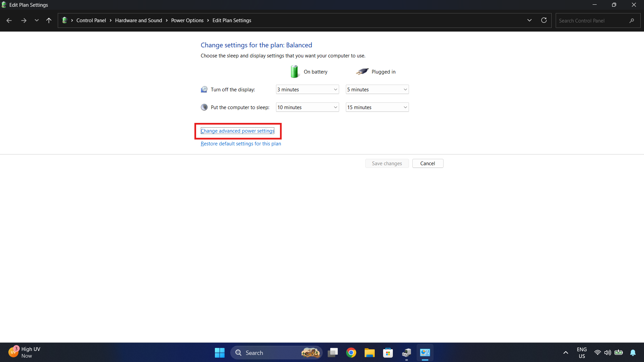644x362 pixels.
Task: Open the Wi-Fi network icon in system tray
Action: coord(598,353)
